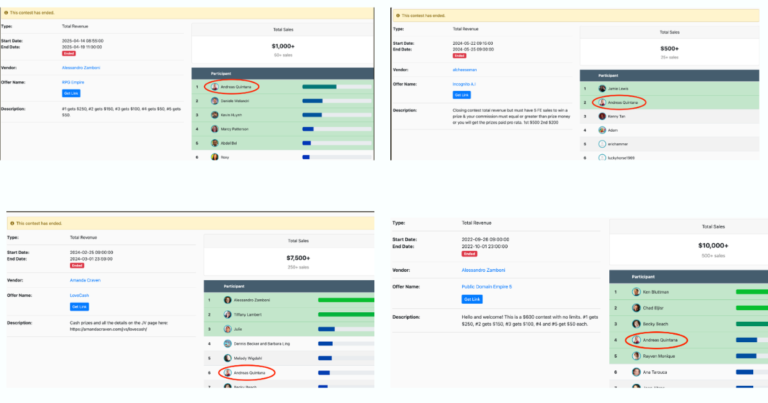768x403 pixels.
Task: Click Chad Eljisr's avatar icon
Action: point(636,308)
